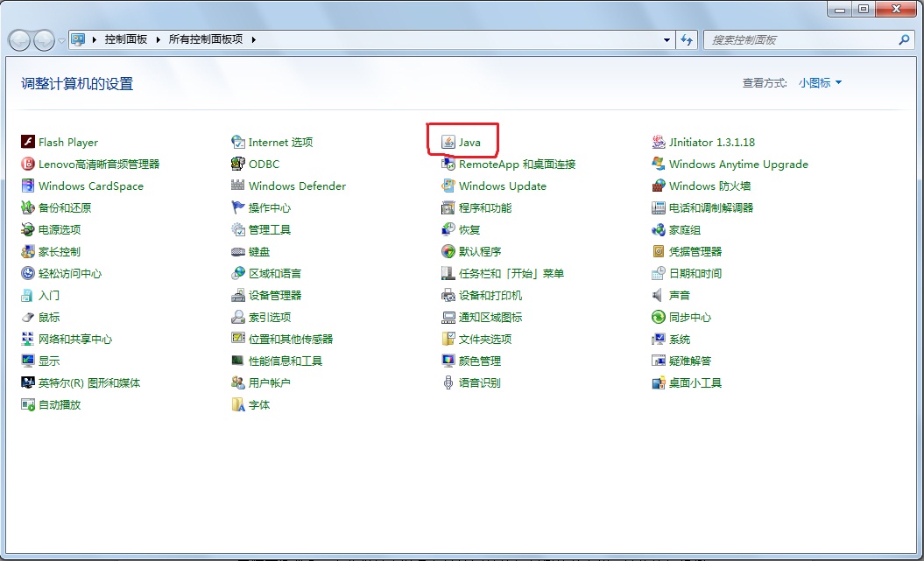Click the refresh button next to address bar
The image size is (924, 561).
[688, 40]
